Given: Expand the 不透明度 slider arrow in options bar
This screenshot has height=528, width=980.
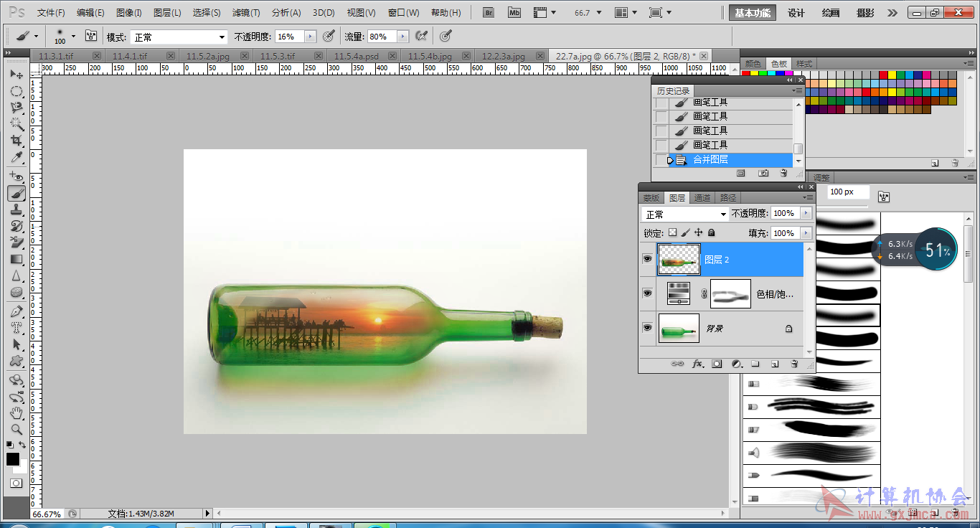Looking at the screenshot, I should [x=310, y=37].
